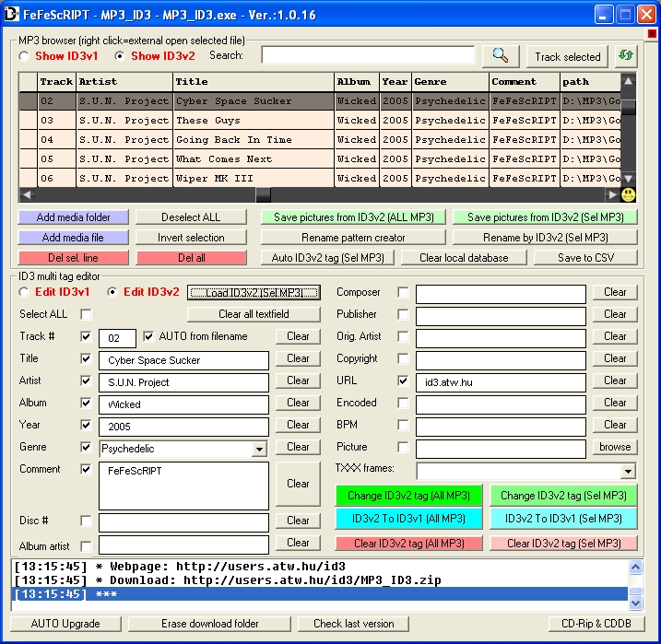The image size is (661, 644).
Task: Click Invert selection button
Action: click(192, 238)
